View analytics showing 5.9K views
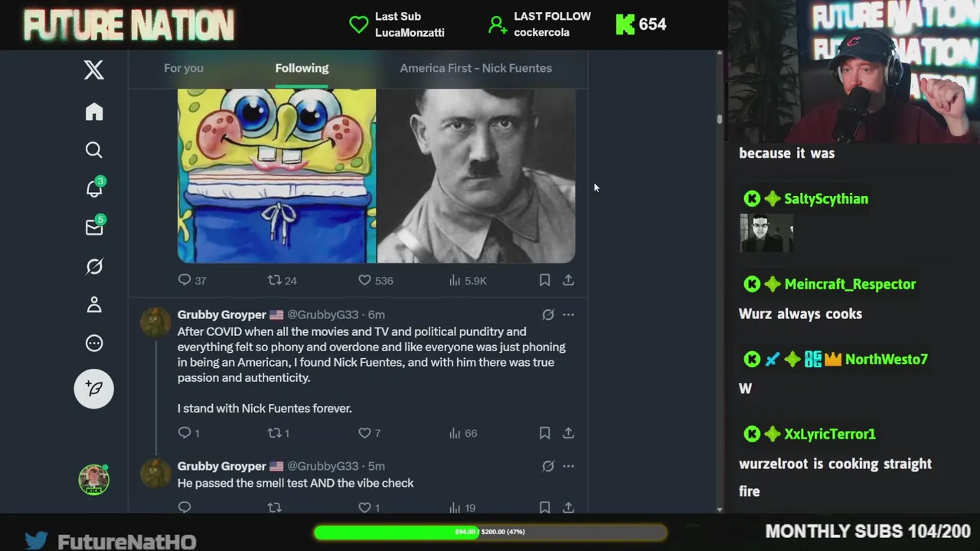This screenshot has height=551, width=980. pos(468,280)
